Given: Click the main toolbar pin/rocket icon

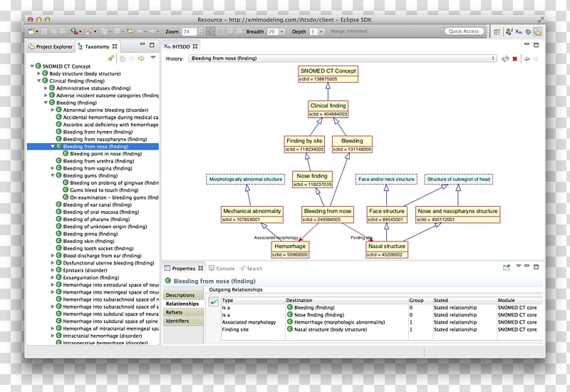Looking at the screenshot, I should tap(90, 31).
